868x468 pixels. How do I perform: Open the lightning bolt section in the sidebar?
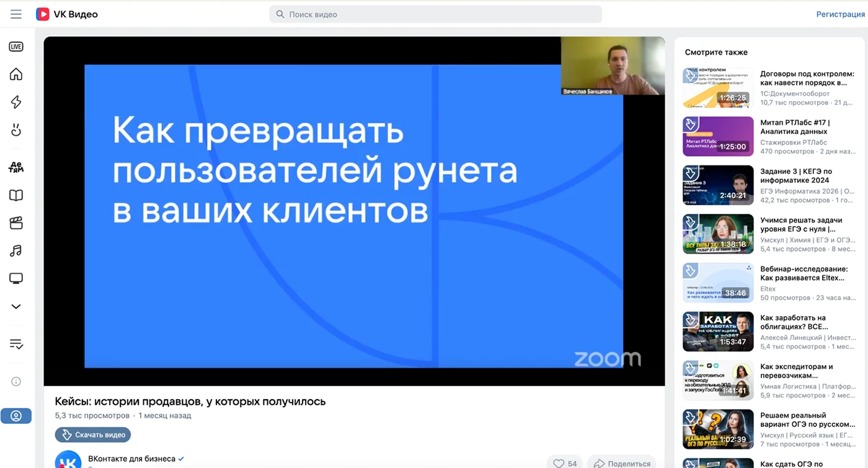point(16,102)
